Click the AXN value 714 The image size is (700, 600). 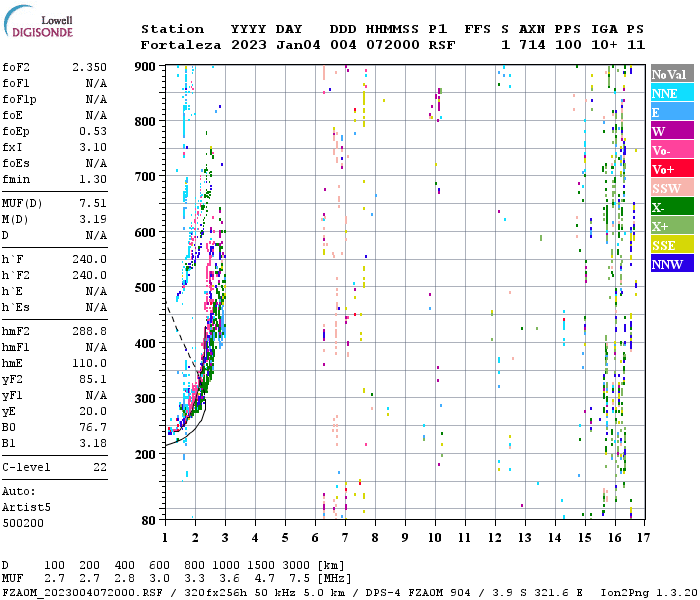(532, 45)
